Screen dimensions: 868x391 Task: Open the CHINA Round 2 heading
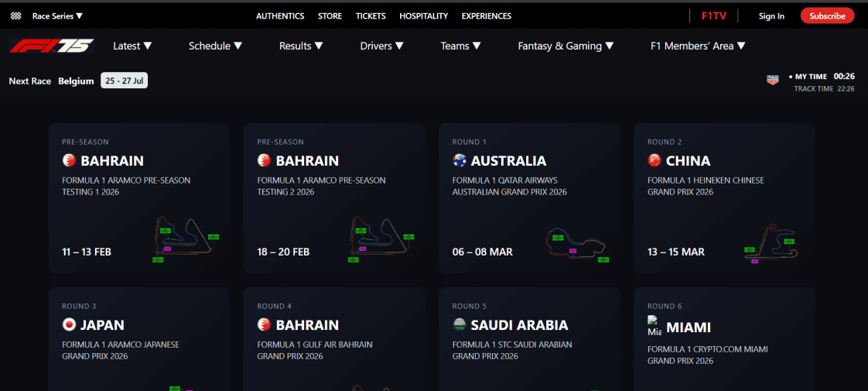click(x=688, y=160)
